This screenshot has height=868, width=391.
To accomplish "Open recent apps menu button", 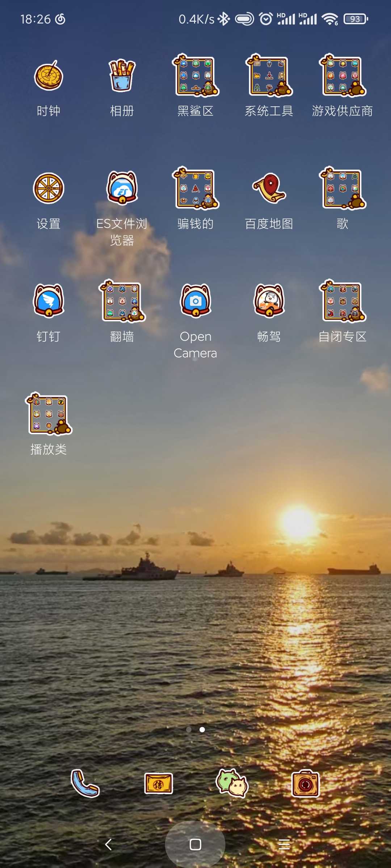I will [284, 844].
